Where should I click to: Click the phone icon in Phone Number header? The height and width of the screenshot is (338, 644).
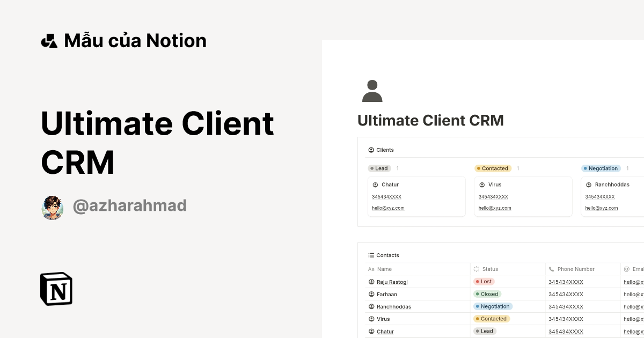551,269
